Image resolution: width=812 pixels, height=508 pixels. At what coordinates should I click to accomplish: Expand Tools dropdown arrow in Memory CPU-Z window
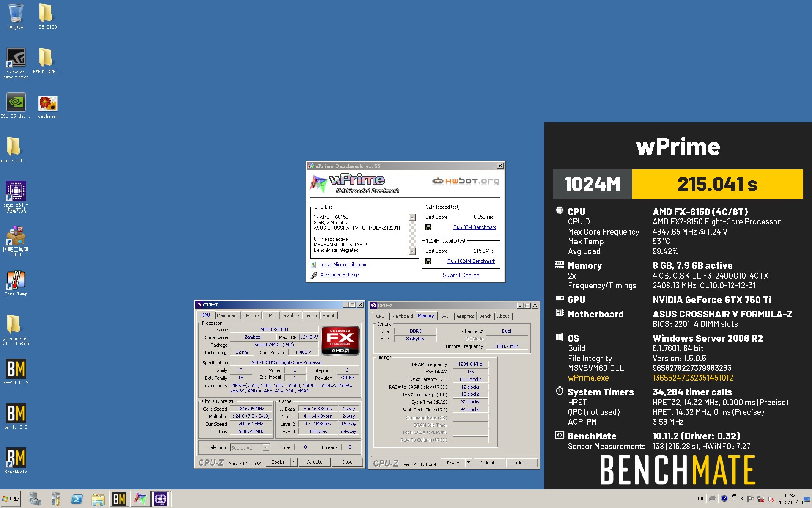pyautogui.click(x=468, y=463)
